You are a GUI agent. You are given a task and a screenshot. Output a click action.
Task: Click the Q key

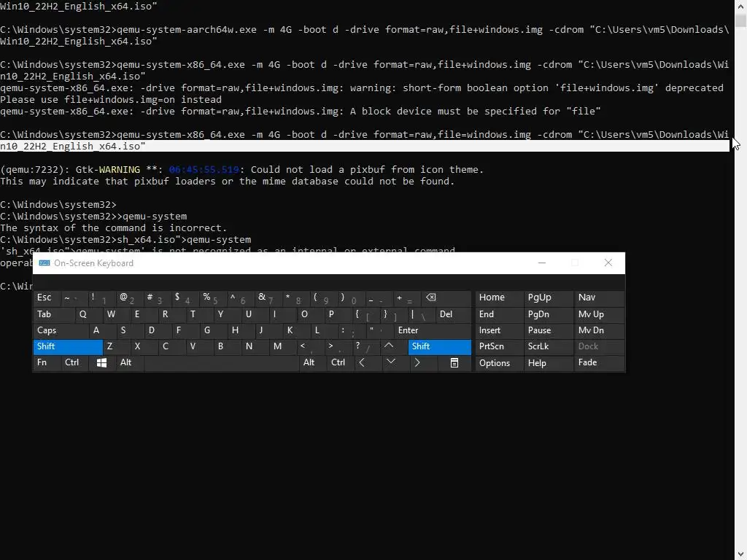coord(88,314)
